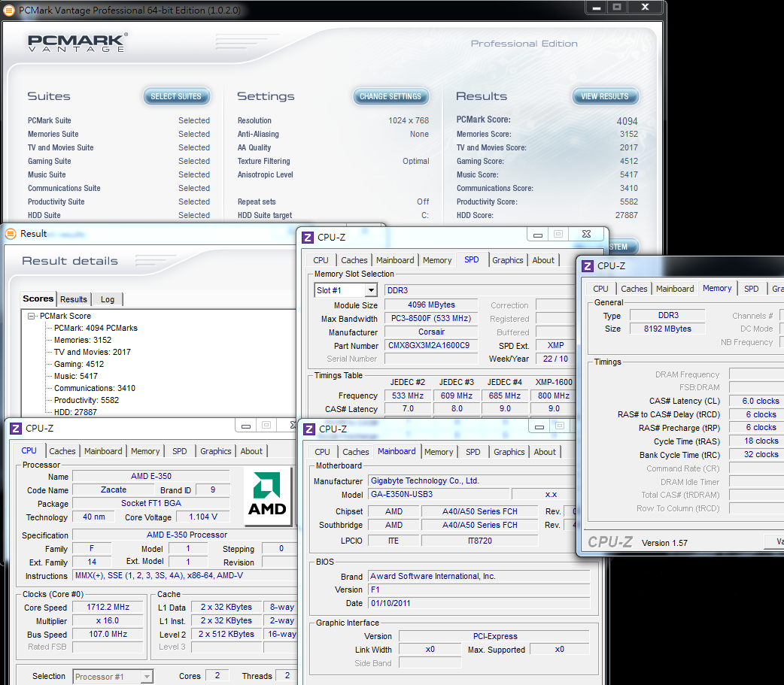Click the CHANGE SETTINGS button
Screen dimensions: 784x685
click(x=390, y=96)
